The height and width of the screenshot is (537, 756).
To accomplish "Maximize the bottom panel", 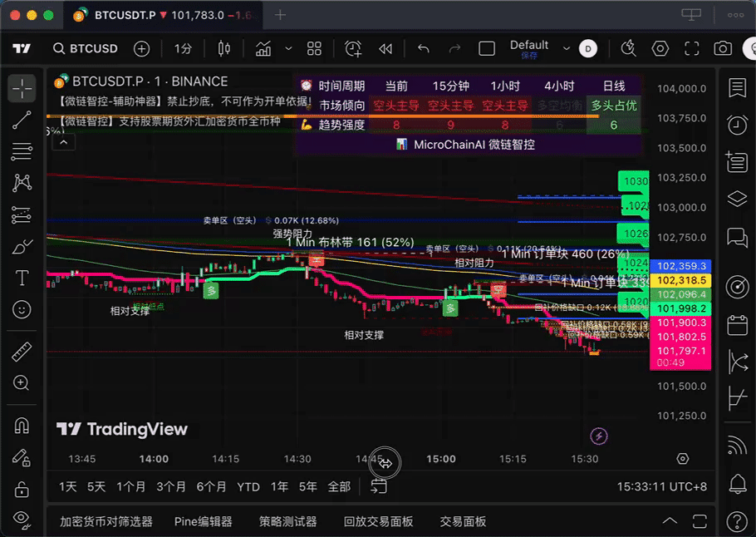I will click(700, 521).
